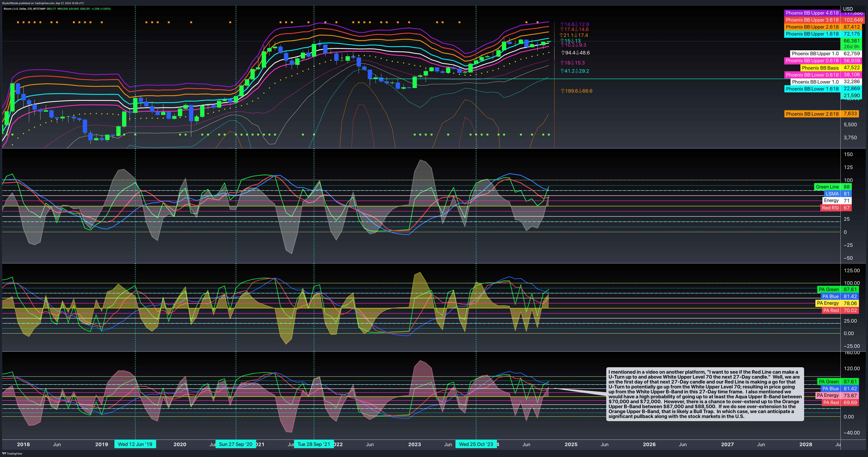The width and height of the screenshot is (868, 457).
Task: Click the −50 value on oscillator axis
Action: 848,258
